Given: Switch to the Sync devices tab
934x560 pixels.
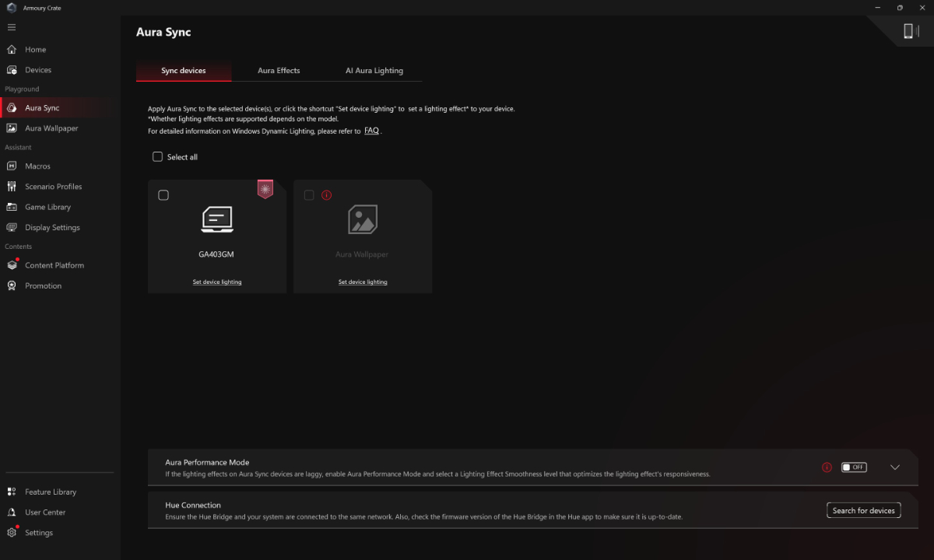Looking at the screenshot, I should (184, 71).
